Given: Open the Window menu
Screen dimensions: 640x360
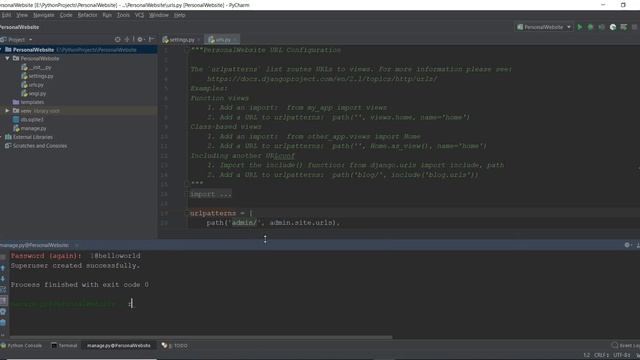Looking at the screenshot, I should point(158,15).
